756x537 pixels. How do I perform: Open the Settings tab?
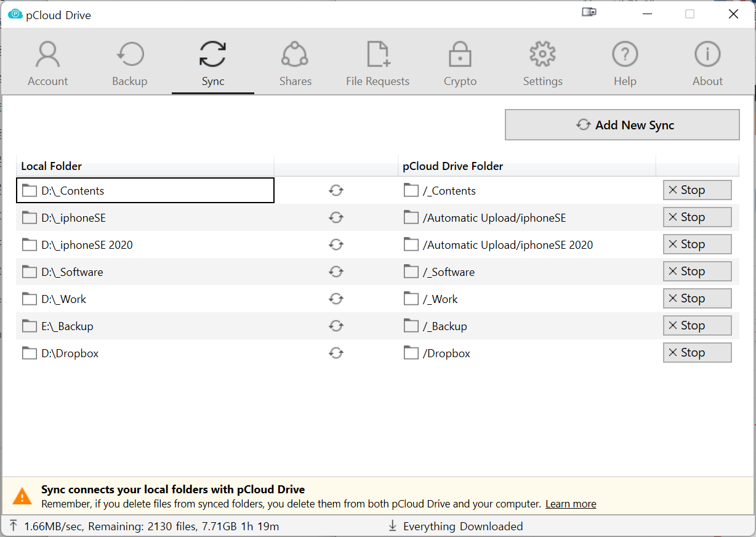click(x=542, y=63)
